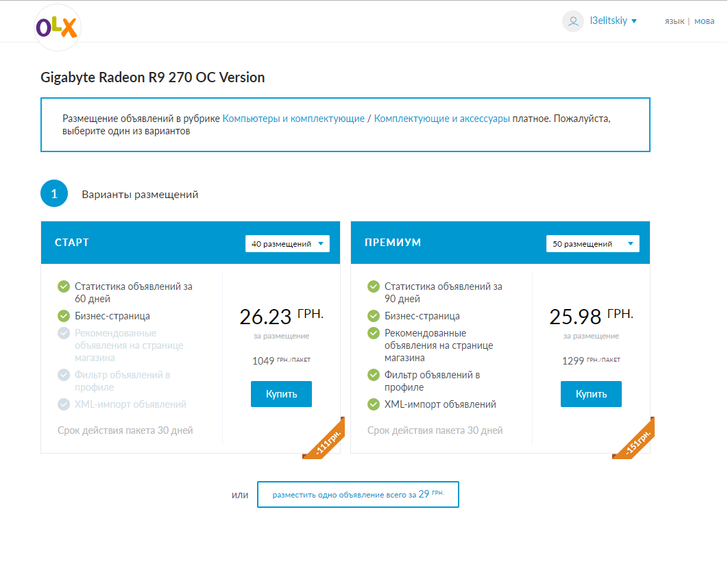Select the язык language option

coord(674,21)
